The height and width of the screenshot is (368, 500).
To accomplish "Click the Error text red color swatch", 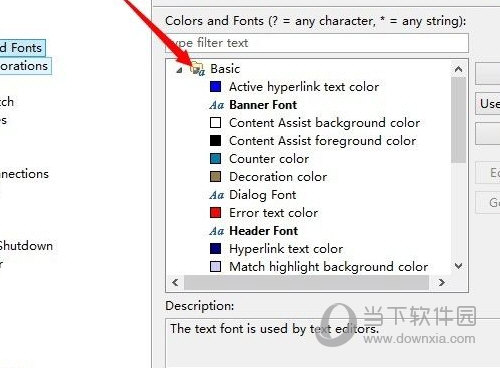I will point(215,213).
